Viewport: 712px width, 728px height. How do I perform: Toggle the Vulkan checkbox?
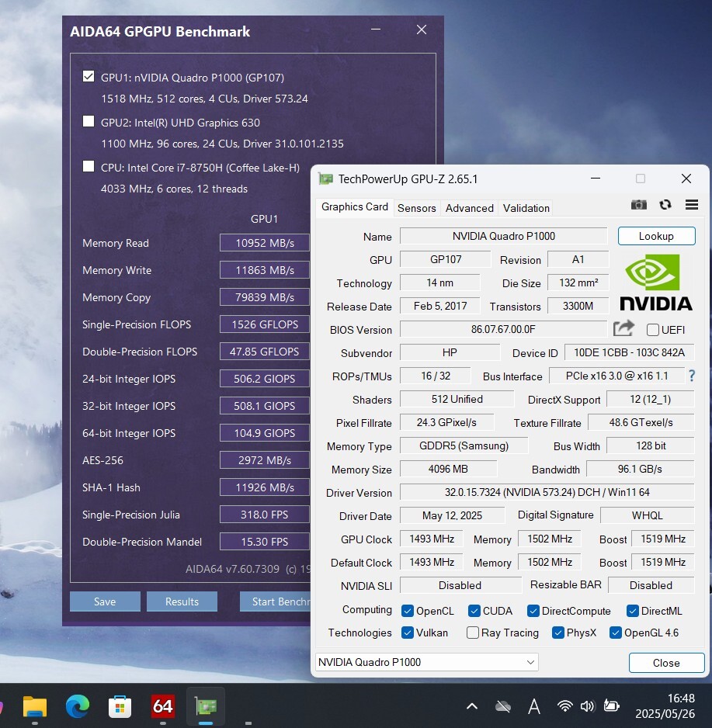408,633
